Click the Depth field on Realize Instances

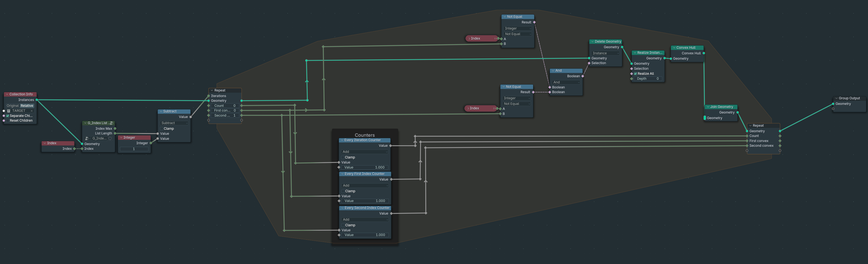click(648, 79)
